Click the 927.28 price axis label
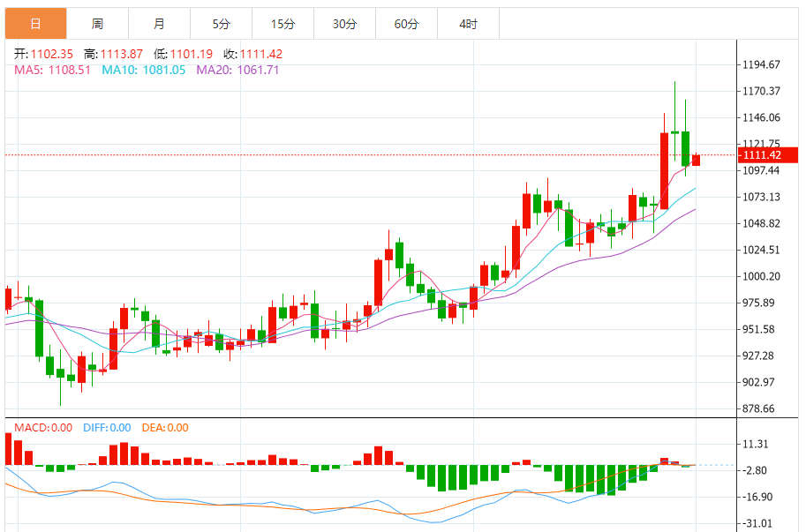This screenshot has width=806, height=532. 758,356
